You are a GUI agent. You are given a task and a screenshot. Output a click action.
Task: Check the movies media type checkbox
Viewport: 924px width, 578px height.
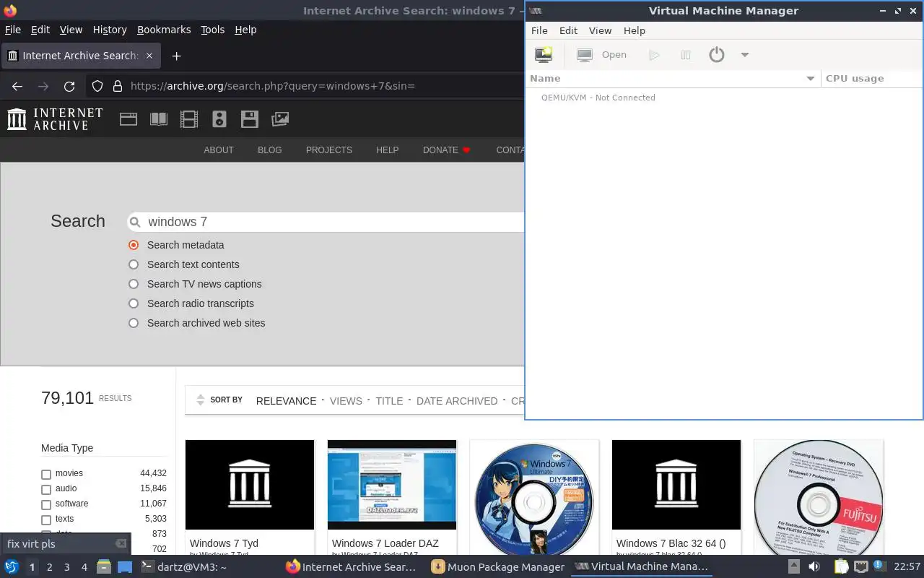[46, 475]
